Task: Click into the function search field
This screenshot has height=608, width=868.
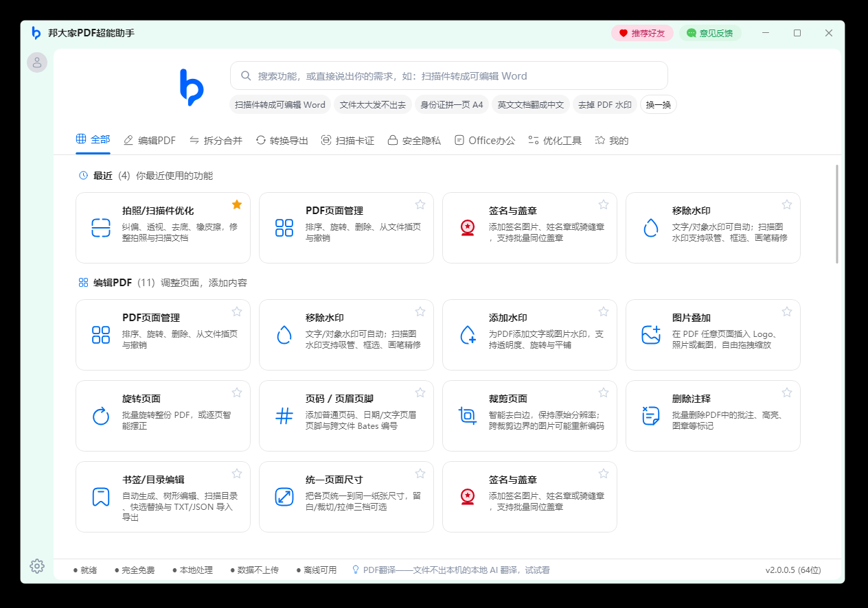Action: pyautogui.click(x=448, y=75)
